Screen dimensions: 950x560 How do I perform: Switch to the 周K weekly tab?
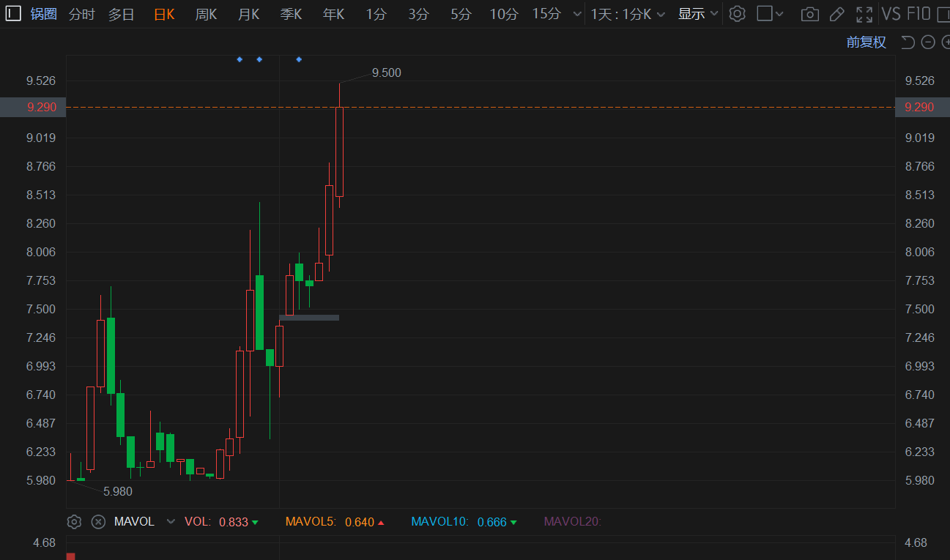[x=206, y=14]
